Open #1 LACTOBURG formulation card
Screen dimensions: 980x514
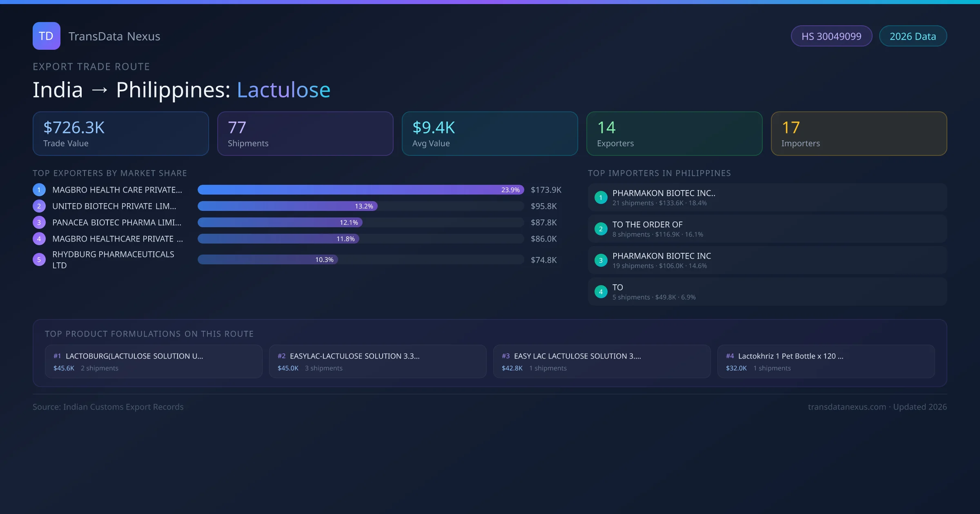pyautogui.click(x=154, y=361)
